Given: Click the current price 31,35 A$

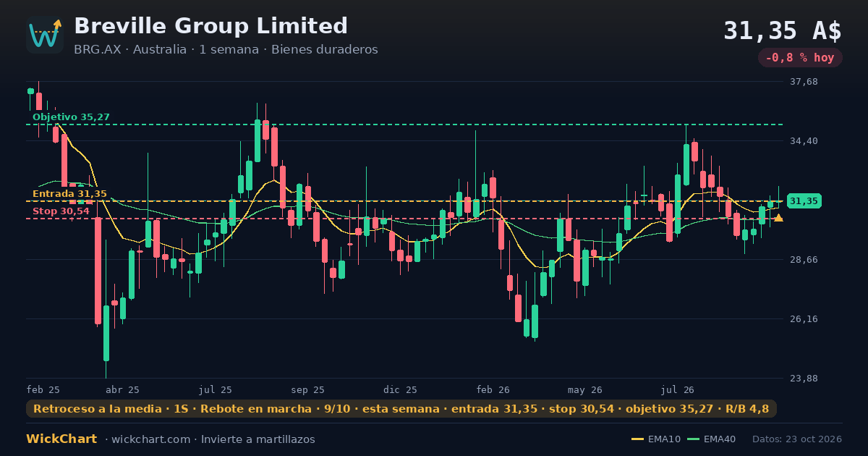Looking at the screenshot, I should pyautogui.click(x=783, y=30).
